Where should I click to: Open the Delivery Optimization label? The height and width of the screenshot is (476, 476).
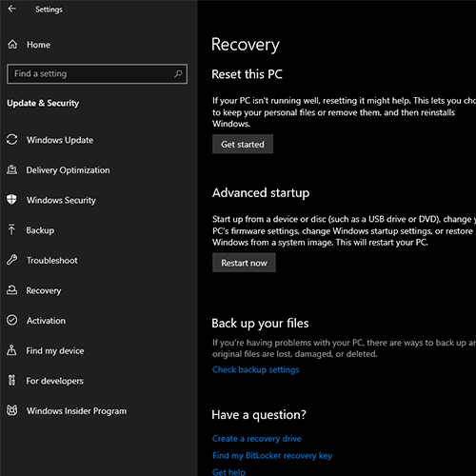click(x=68, y=170)
